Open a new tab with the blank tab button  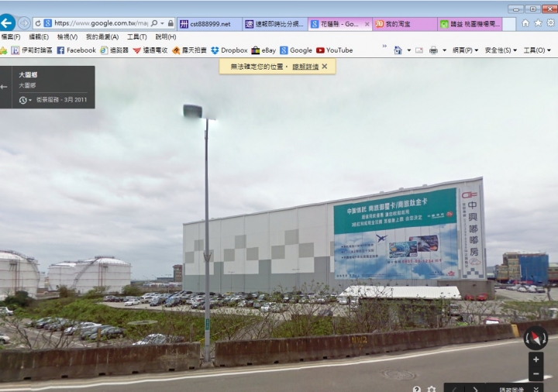(x=509, y=24)
